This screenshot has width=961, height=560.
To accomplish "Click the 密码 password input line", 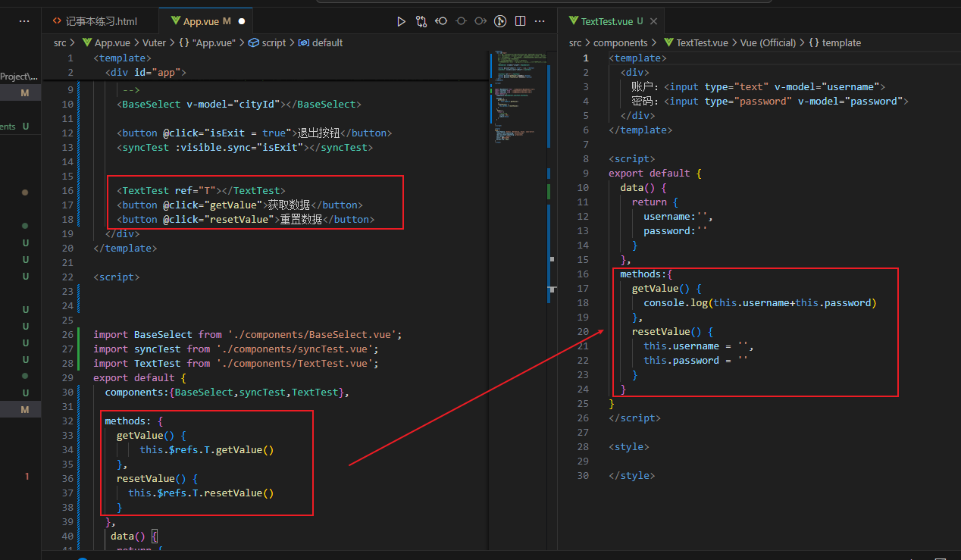I will 770,101.
